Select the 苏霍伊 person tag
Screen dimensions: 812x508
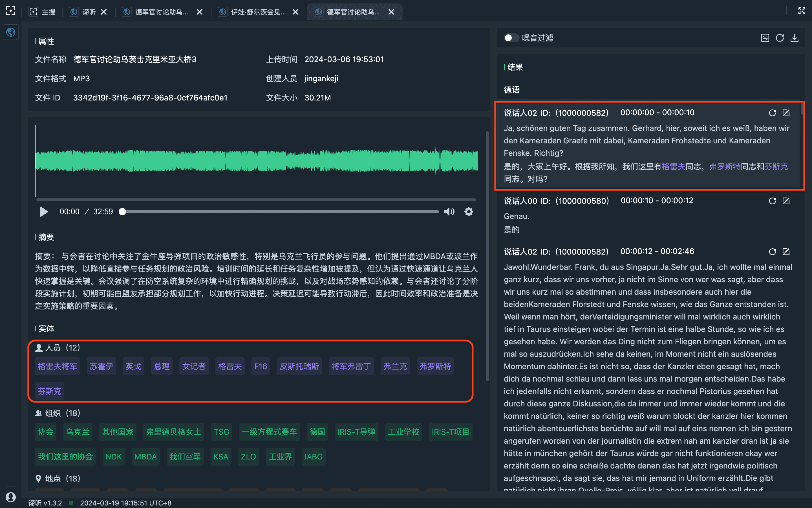[101, 366]
